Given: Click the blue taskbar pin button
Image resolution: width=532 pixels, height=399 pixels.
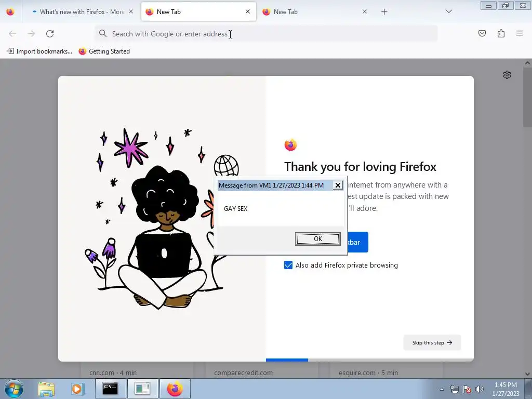Looking at the screenshot, I should 357,242.
